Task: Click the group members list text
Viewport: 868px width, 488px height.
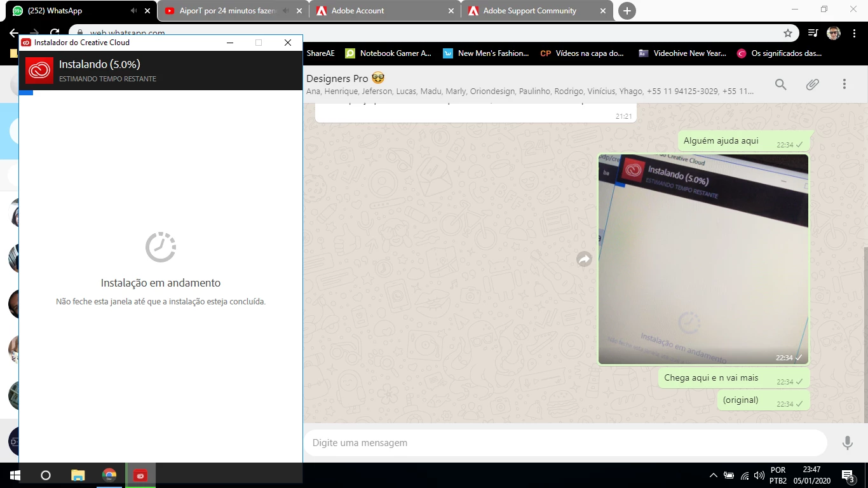Action: pos(530,91)
